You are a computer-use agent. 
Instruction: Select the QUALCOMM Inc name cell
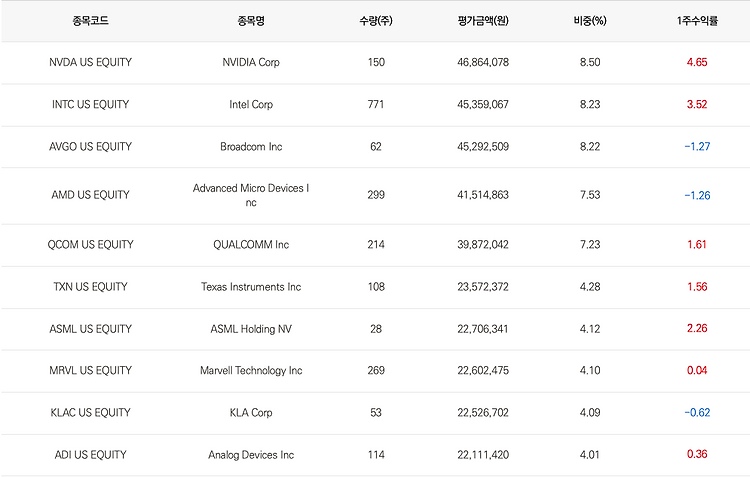[x=251, y=244]
